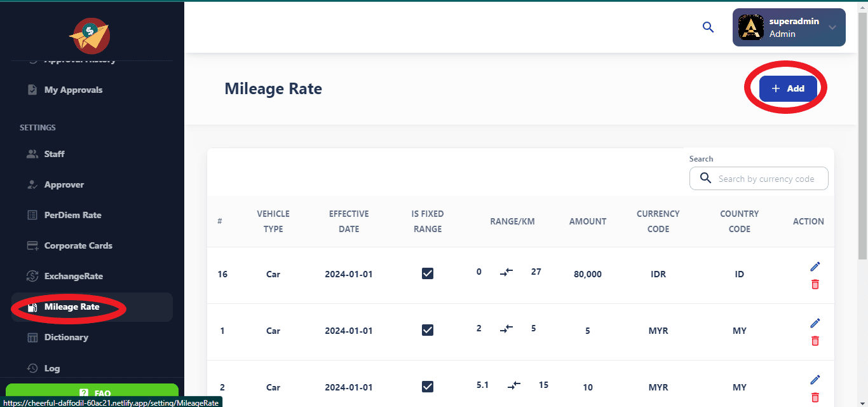Click the superadmin avatar image
This screenshot has width=868, height=407.
(751, 27)
